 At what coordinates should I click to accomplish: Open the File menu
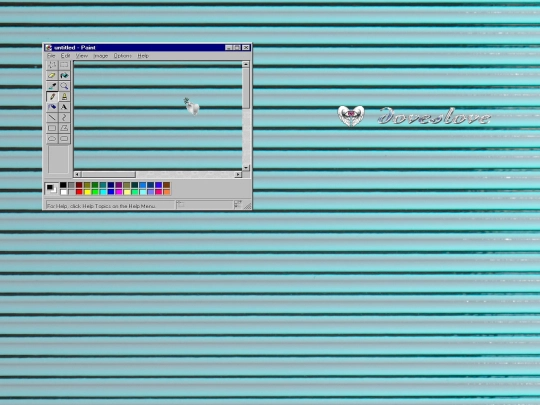51,56
